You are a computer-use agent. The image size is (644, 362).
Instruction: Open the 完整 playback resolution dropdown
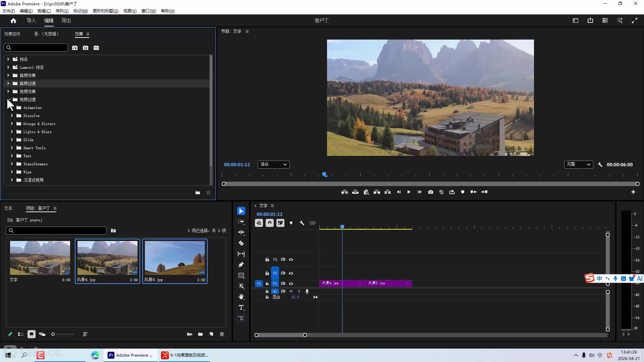[579, 165]
